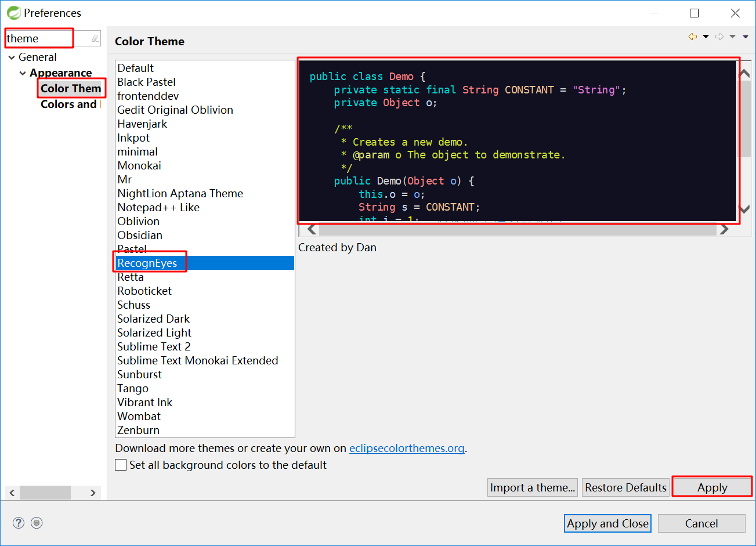Enable Set all background colors to default
756x546 pixels.
click(x=121, y=465)
